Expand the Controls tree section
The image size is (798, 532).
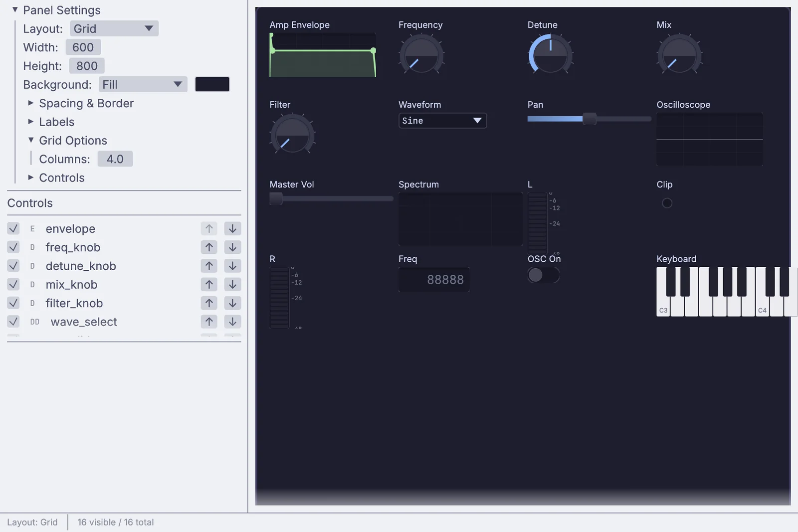pos(31,177)
